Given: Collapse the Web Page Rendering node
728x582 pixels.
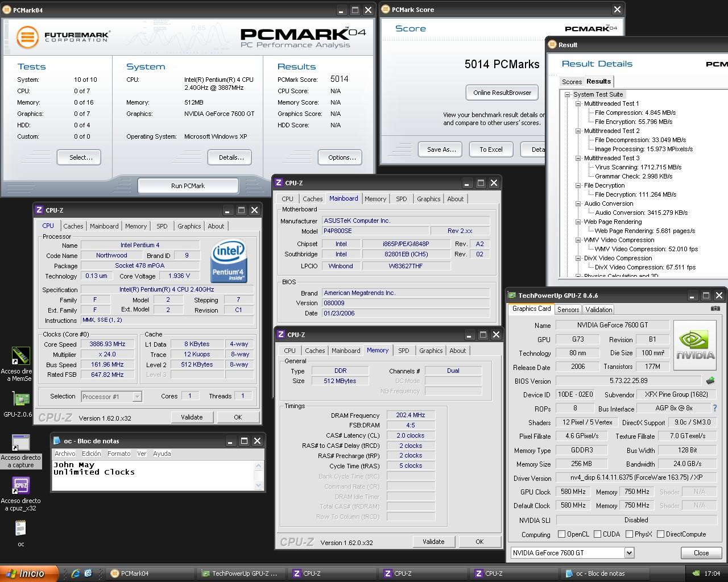Looking at the screenshot, I should point(578,222).
